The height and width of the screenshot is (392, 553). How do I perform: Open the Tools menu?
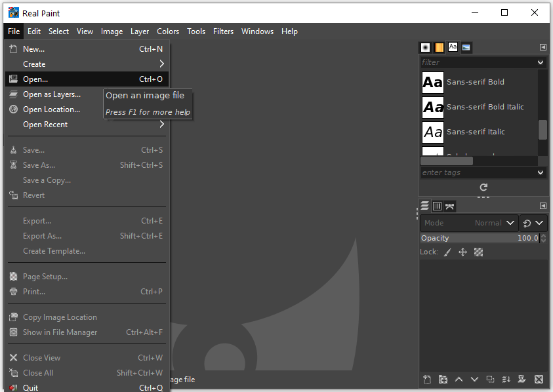tap(196, 31)
